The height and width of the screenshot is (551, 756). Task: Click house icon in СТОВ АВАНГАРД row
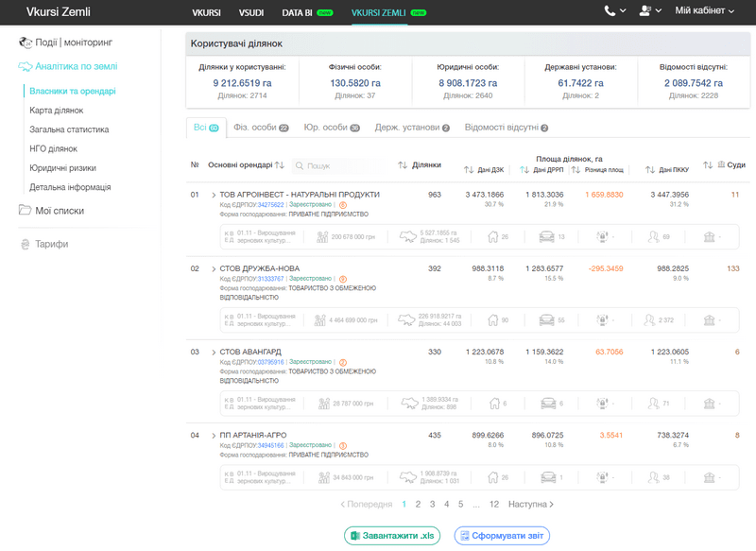point(494,404)
